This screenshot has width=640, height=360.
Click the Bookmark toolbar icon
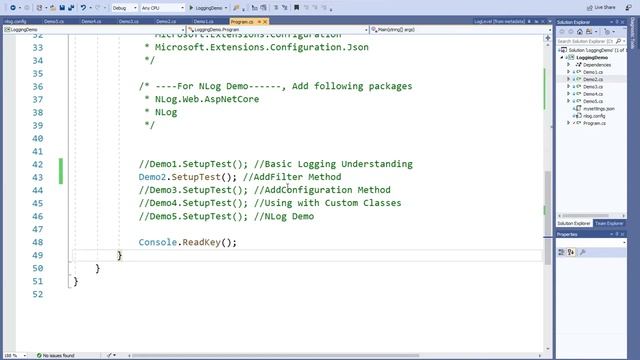coord(296,8)
